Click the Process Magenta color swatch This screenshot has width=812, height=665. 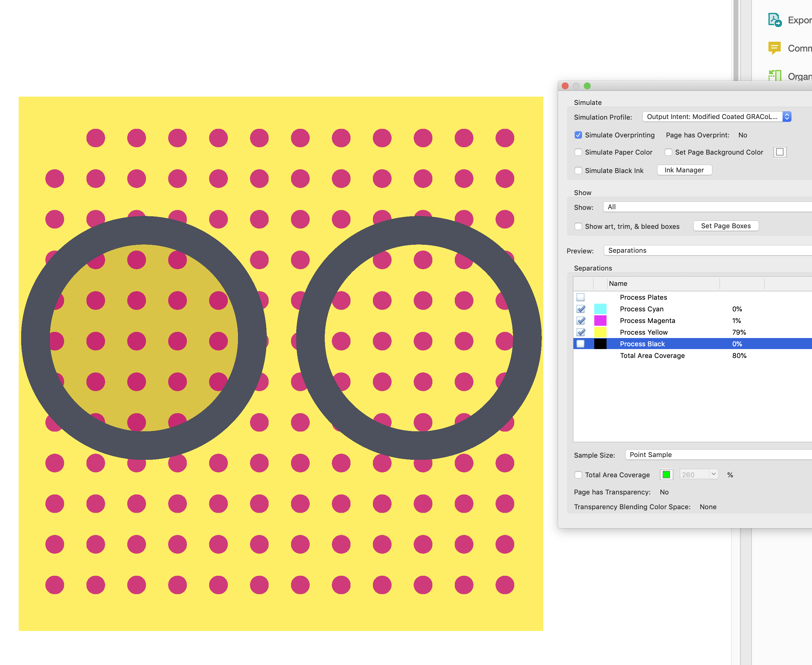click(600, 321)
